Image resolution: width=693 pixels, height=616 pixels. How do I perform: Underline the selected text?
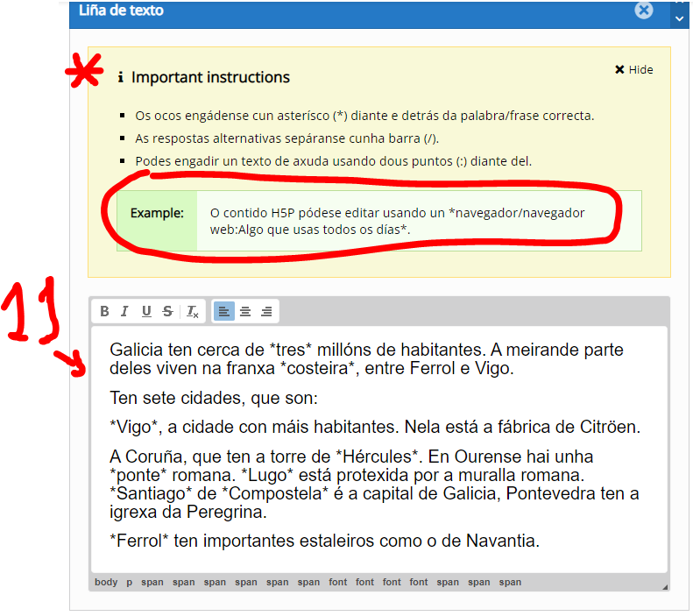coord(146,311)
